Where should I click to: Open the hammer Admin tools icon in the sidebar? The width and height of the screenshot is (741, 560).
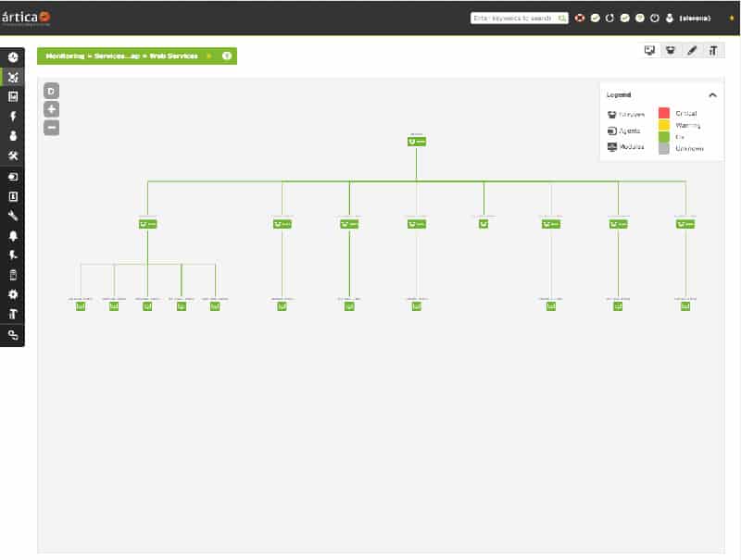(13, 314)
